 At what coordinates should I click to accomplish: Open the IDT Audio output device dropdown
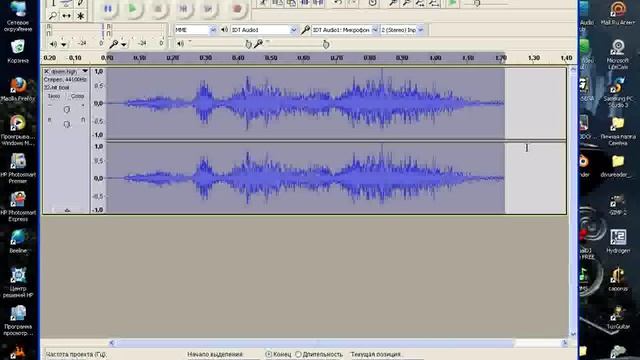click(293, 30)
